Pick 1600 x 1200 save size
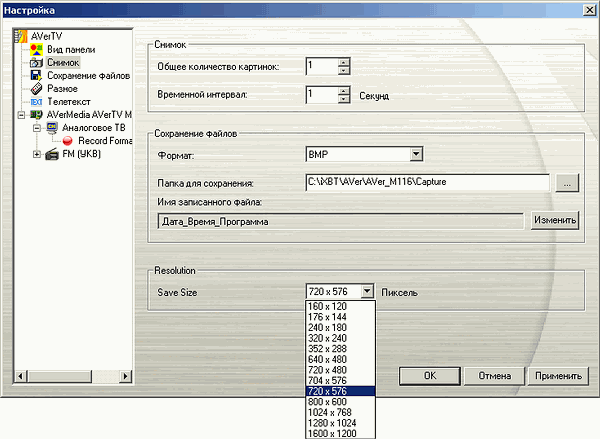The width and height of the screenshot is (600, 439). [x=329, y=433]
